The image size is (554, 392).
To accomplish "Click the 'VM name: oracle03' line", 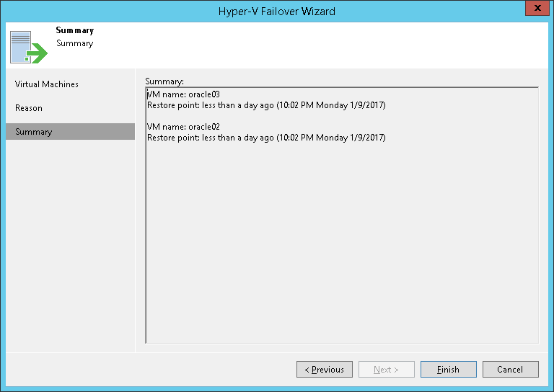I will point(183,94).
